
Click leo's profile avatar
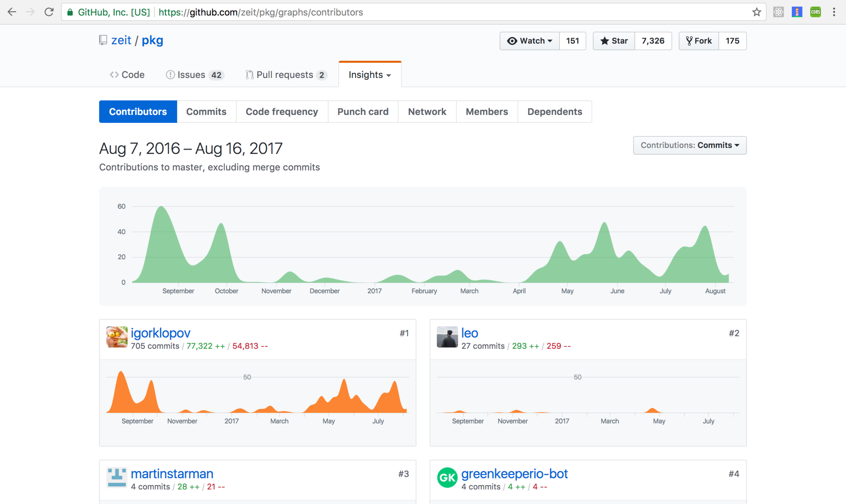[x=447, y=337]
